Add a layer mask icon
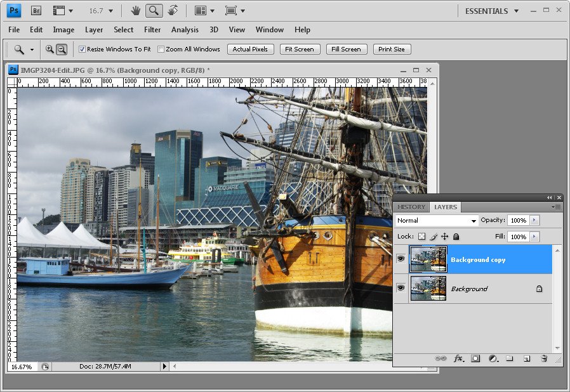This screenshot has height=392, width=570. pyautogui.click(x=475, y=358)
